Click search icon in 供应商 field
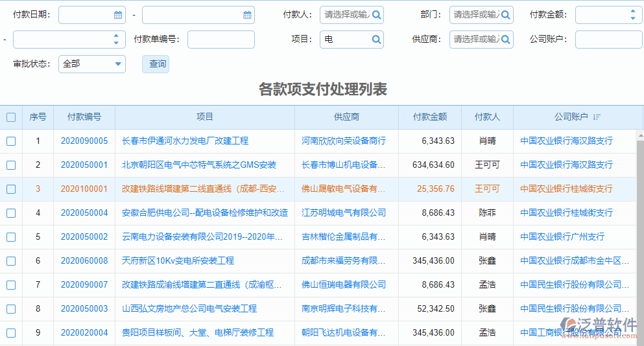644x346 pixels. pos(506,40)
